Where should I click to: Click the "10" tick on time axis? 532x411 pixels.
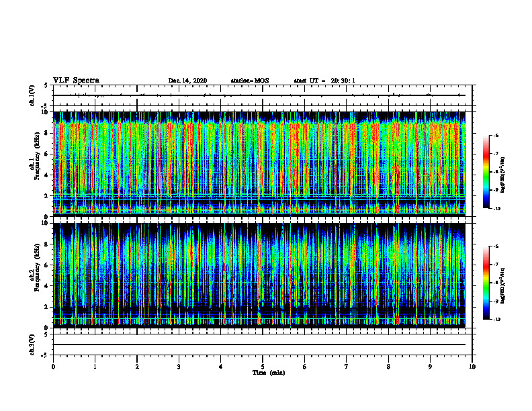[472, 367]
